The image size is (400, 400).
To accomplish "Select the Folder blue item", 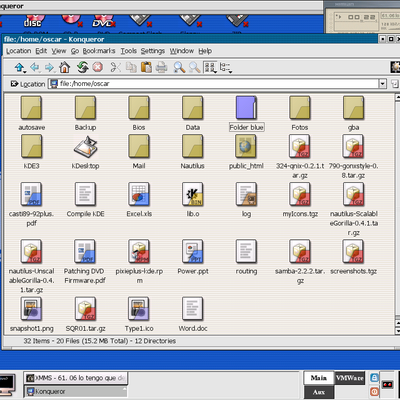I will pos(246,113).
